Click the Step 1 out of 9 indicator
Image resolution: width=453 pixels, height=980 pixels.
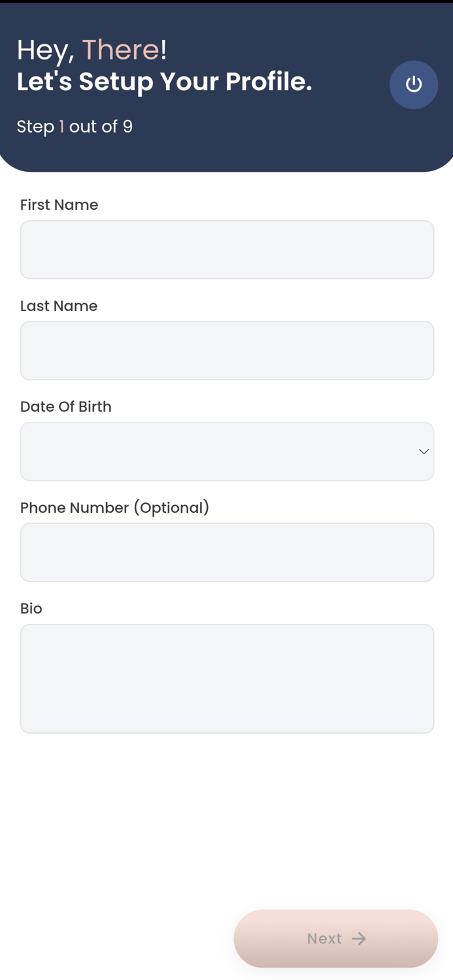(75, 127)
